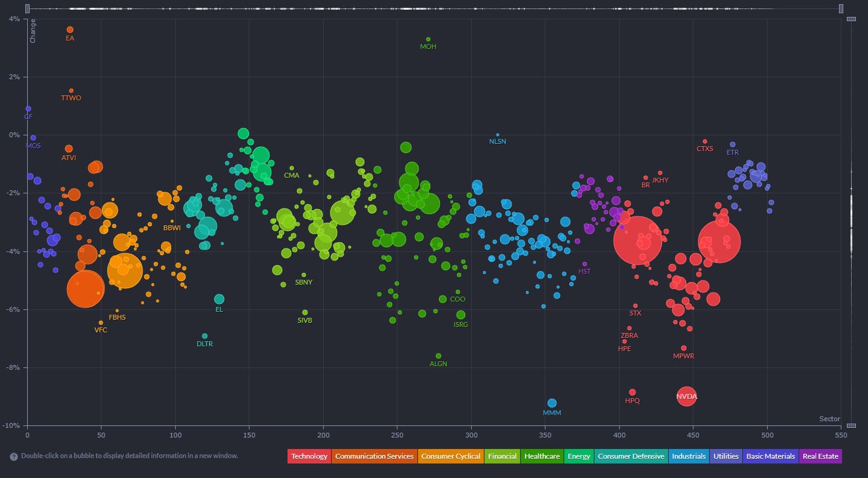Click the right handle of horizontal range slider

click(x=840, y=8)
